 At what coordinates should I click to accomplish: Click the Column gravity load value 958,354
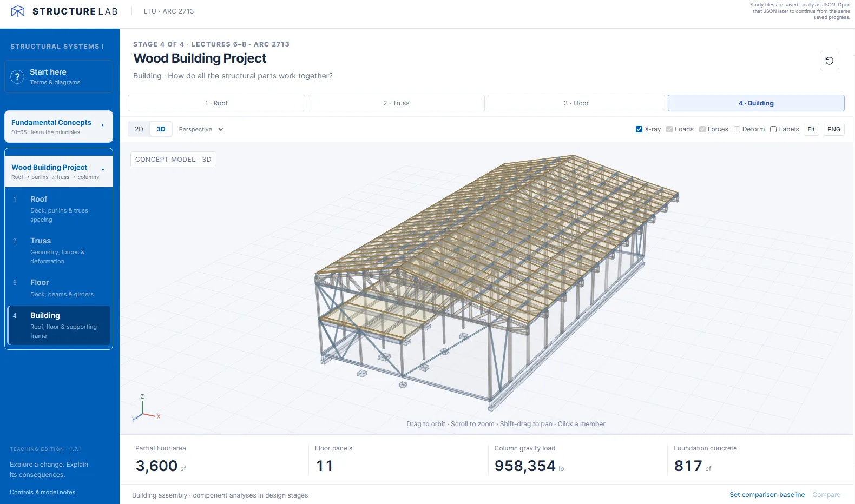click(525, 466)
